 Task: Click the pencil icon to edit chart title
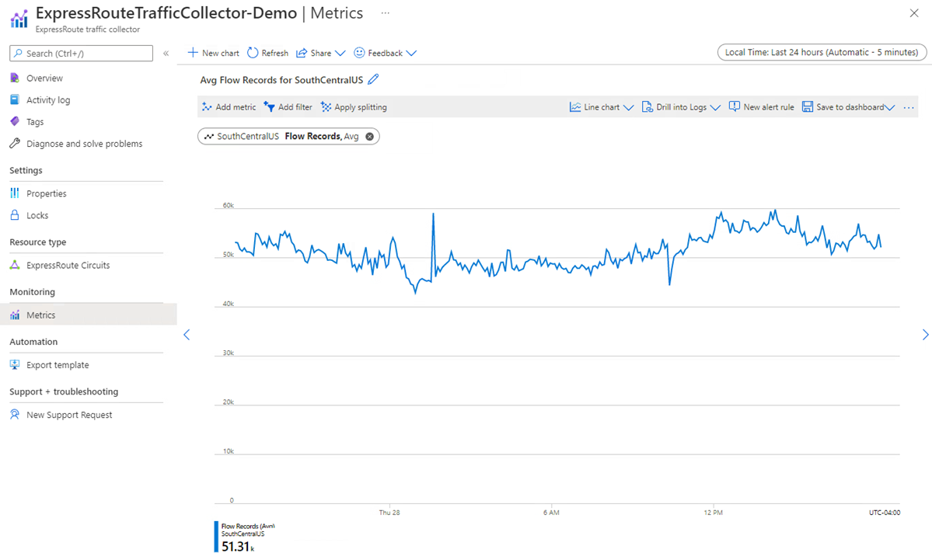point(373,79)
